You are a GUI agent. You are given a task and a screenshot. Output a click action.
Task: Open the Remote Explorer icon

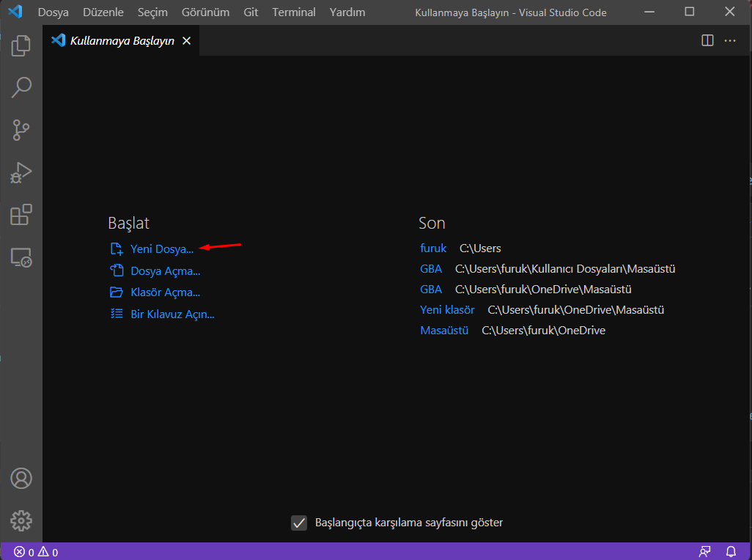tap(21, 257)
